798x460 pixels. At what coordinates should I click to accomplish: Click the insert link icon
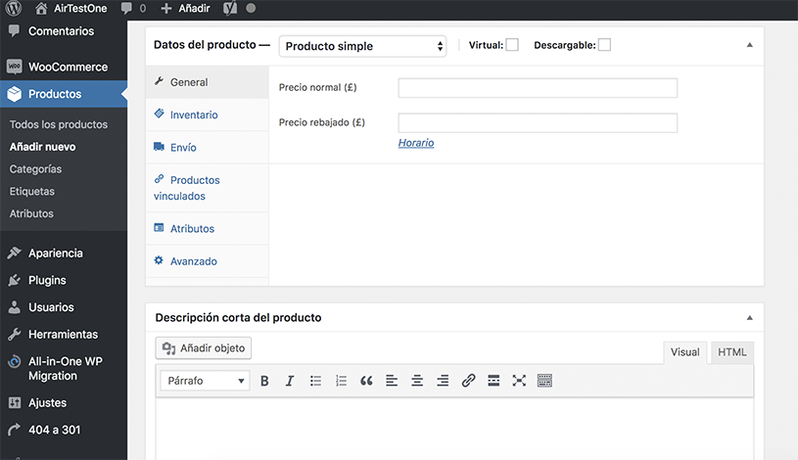click(x=468, y=381)
